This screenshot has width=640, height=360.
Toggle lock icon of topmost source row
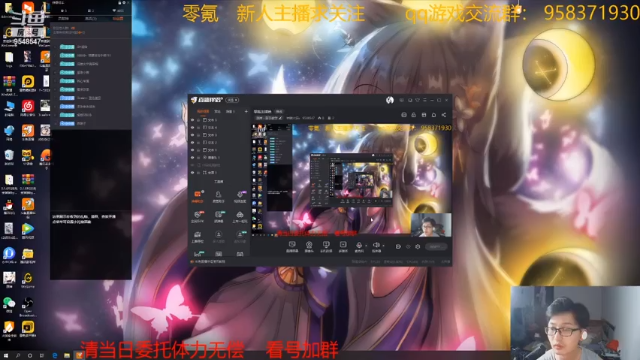[x=198, y=120]
